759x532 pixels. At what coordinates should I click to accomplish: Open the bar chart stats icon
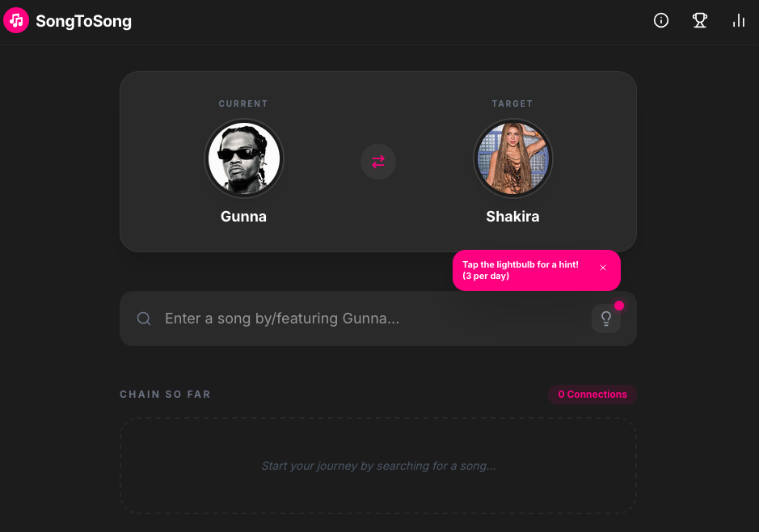738,20
